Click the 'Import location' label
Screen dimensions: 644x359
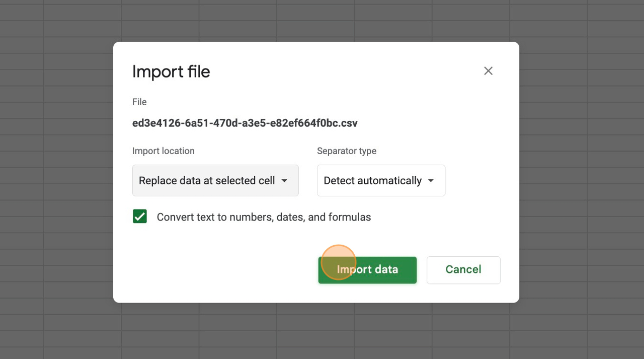pyautogui.click(x=163, y=151)
